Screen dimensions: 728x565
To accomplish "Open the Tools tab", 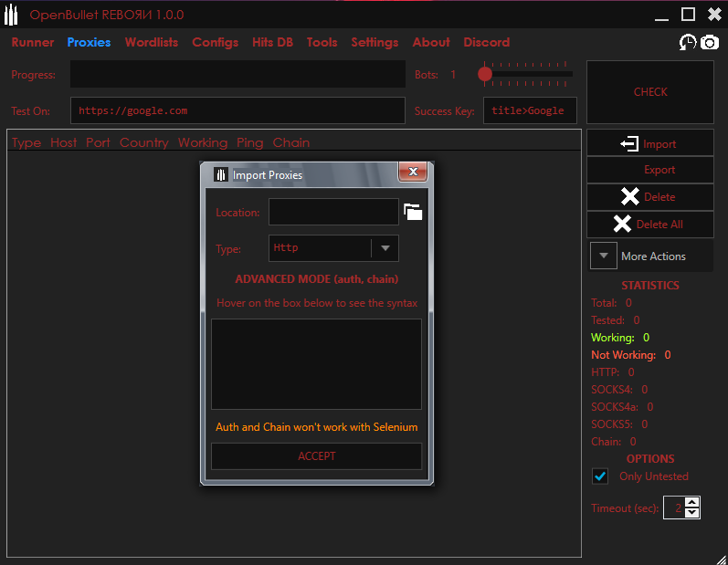I will pos(322,42).
